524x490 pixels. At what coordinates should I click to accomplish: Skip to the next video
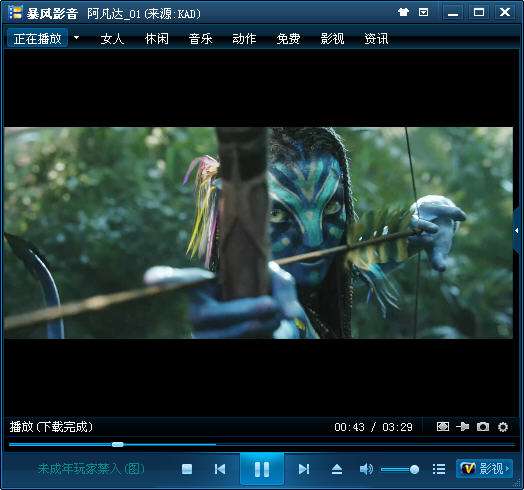tap(303, 469)
